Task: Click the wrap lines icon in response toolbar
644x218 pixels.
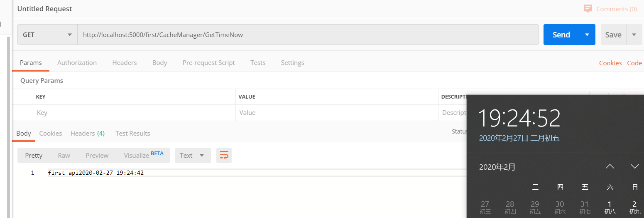Action: point(224,155)
